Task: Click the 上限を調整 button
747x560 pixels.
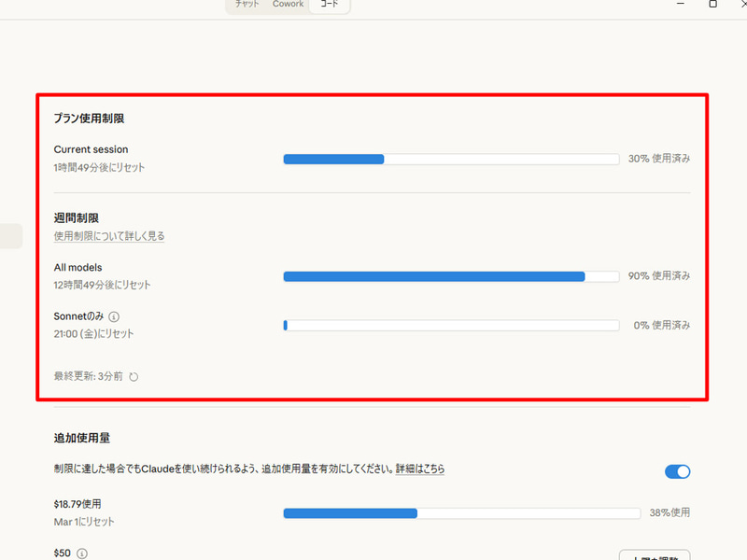Action: [654, 556]
